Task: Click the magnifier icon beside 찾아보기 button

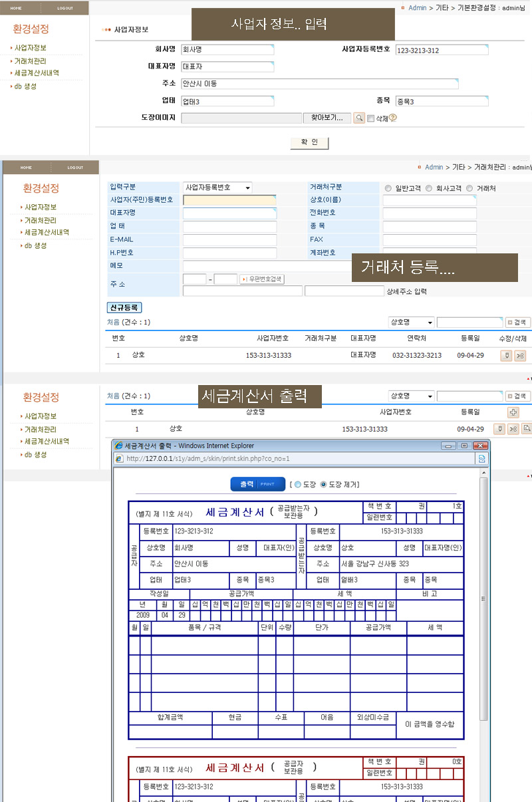Action: [359, 118]
